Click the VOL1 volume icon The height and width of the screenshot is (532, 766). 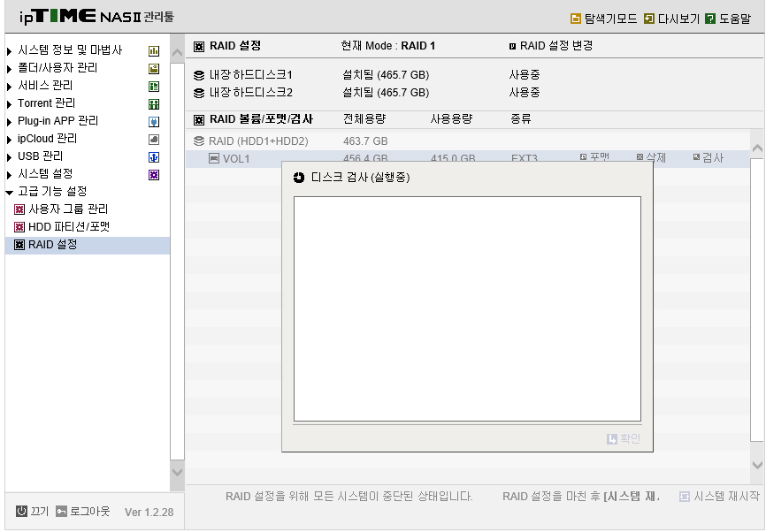213,158
